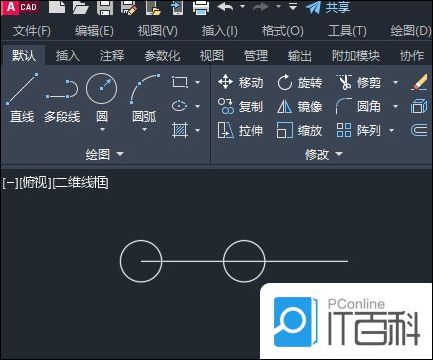
Task: Expand the 绘图 panel flyout
Action: point(104,154)
